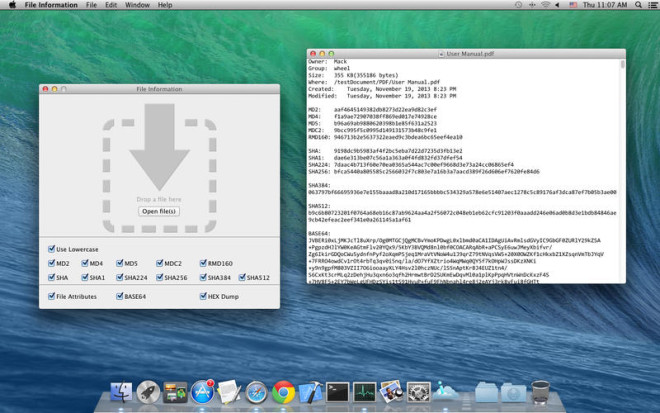
Task: Open the Trash in the dock
Action: coord(541,393)
